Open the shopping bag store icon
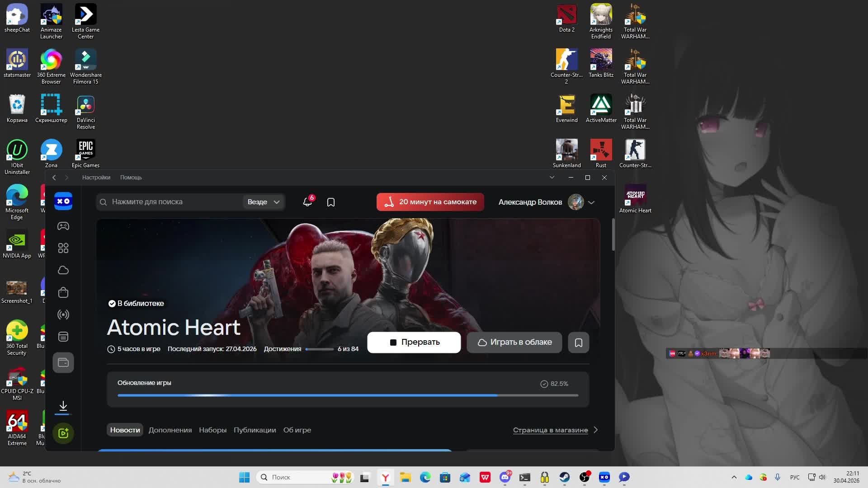Image resolution: width=868 pixels, height=488 pixels. click(x=63, y=292)
